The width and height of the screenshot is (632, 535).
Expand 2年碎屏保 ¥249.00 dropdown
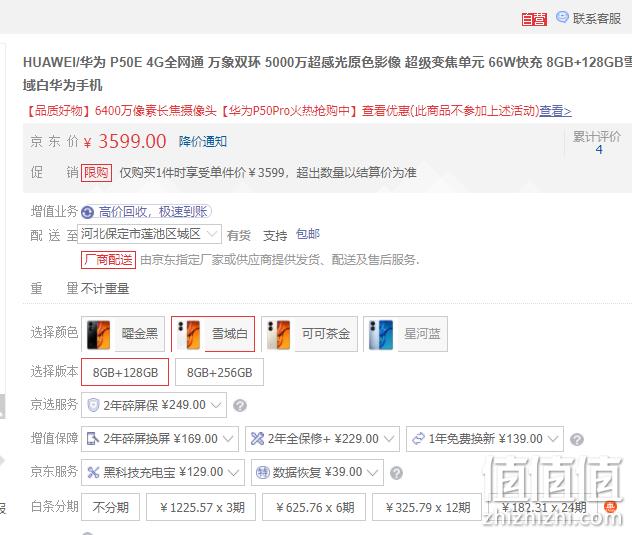point(154,405)
